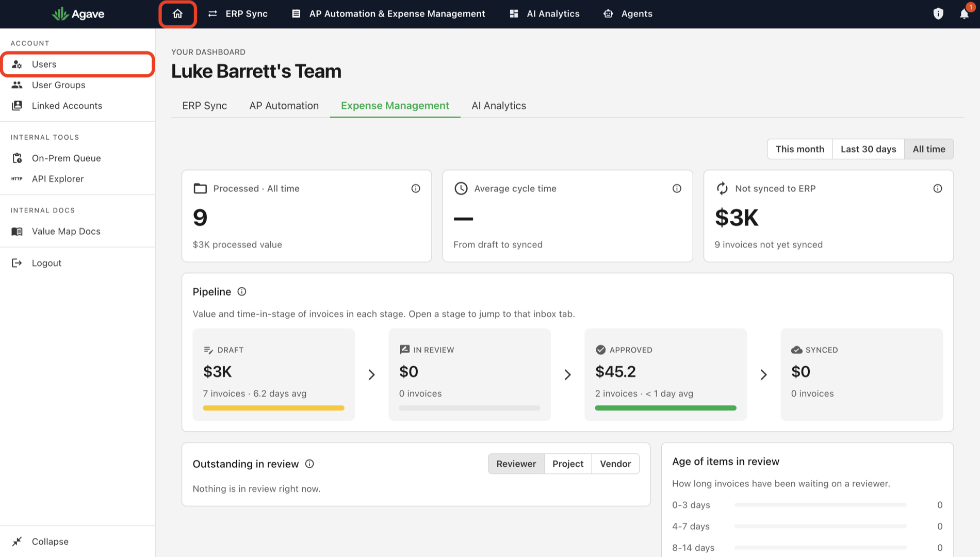Select the This month range
980x557 pixels.
point(799,149)
